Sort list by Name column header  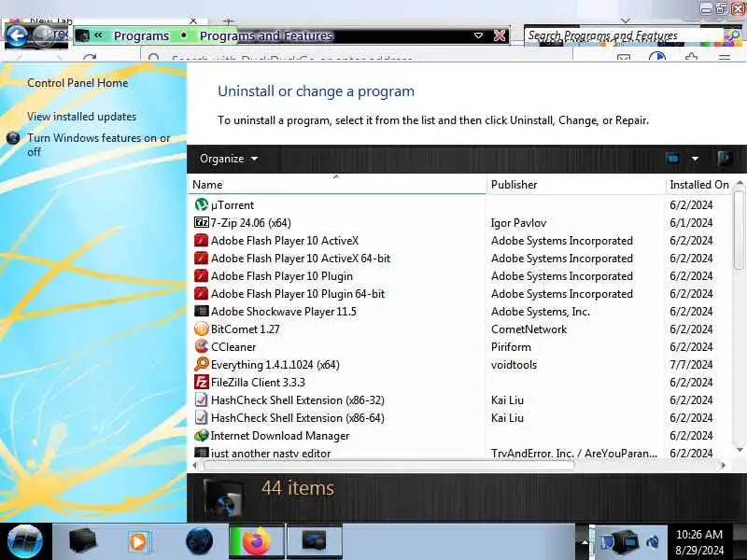[x=337, y=184]
